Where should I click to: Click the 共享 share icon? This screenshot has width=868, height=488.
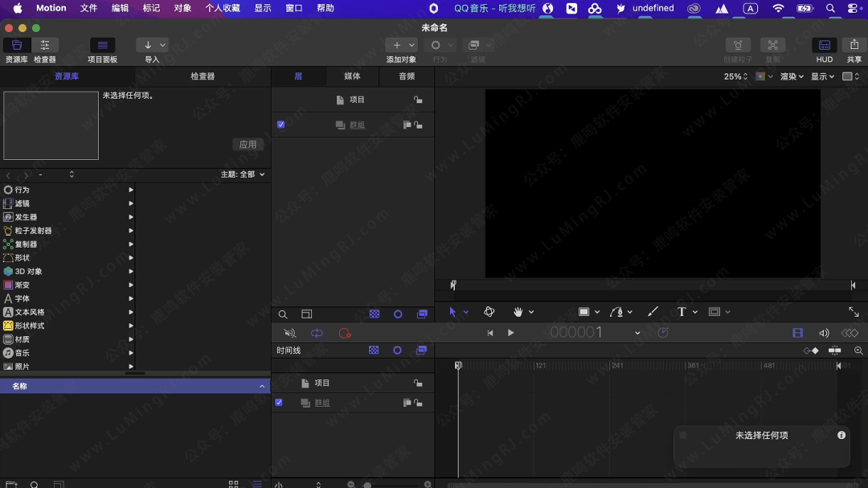[x=854, y=46]
